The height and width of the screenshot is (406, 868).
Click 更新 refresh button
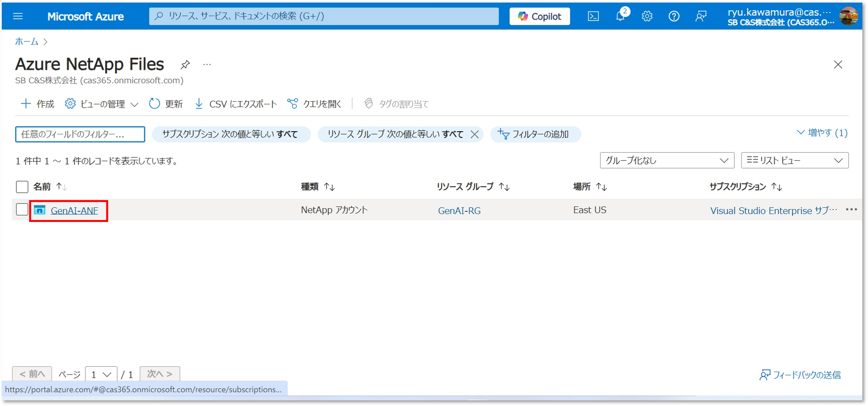[x=166, y=104]
